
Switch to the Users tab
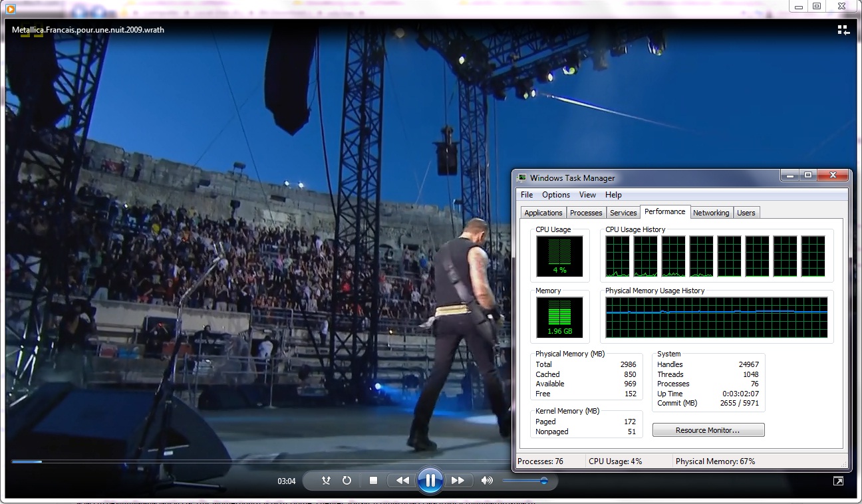pos(746,213)
